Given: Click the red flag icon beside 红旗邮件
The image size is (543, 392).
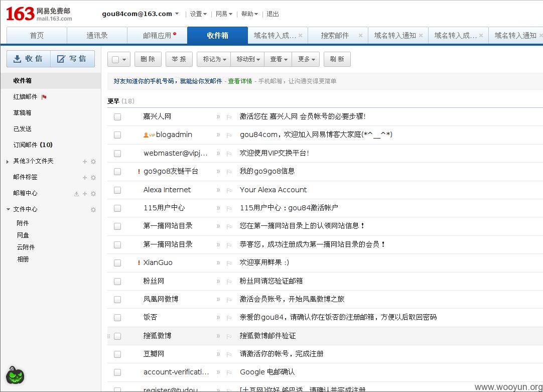Looking at the screenshot, I should tap(44, 97).
